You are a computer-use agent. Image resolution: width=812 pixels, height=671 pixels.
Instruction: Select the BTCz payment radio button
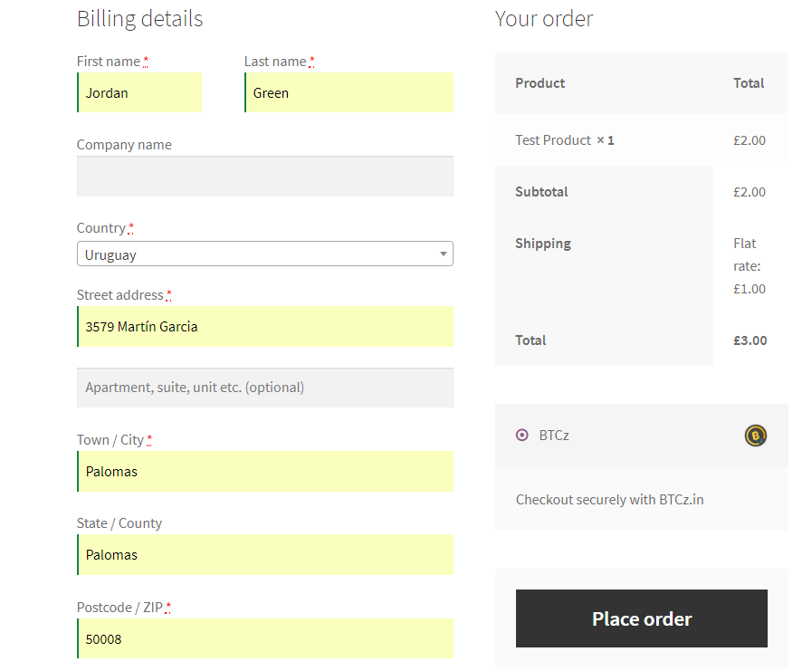[522, 436]
